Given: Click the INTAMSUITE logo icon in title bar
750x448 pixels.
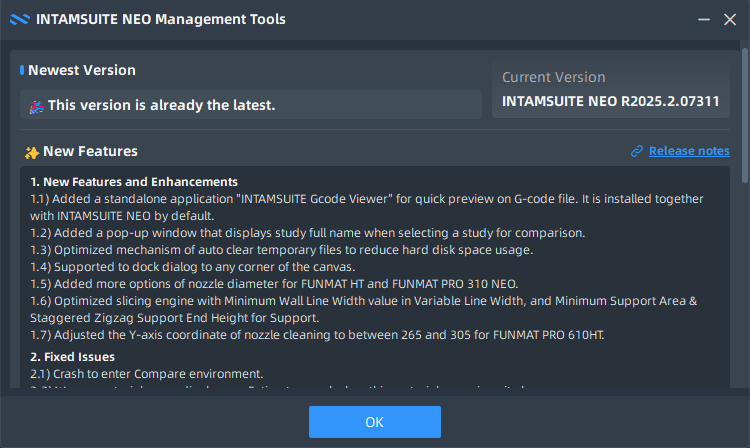Looking at the screenshot, I should click(x=20, y=19).
